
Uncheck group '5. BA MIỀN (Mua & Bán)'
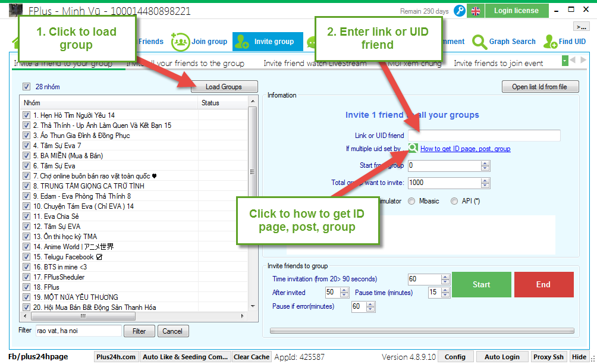(x=26, y=155)
